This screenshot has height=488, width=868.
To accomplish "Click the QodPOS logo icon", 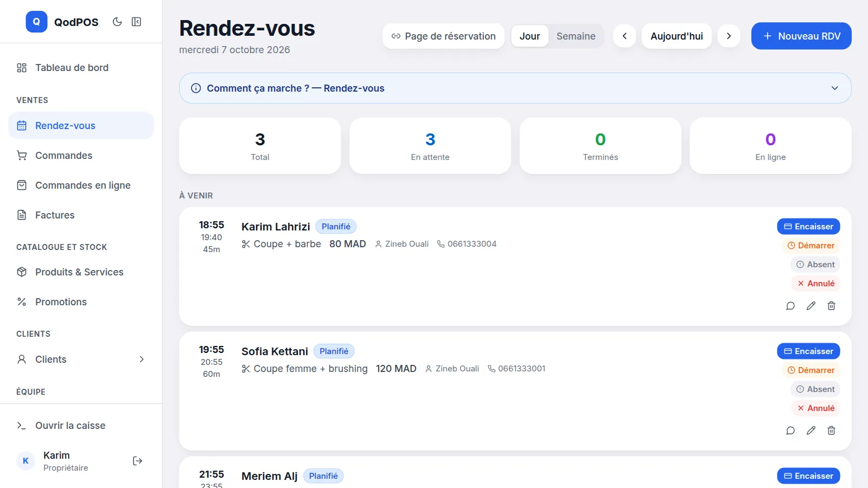I will coord(36,22).
